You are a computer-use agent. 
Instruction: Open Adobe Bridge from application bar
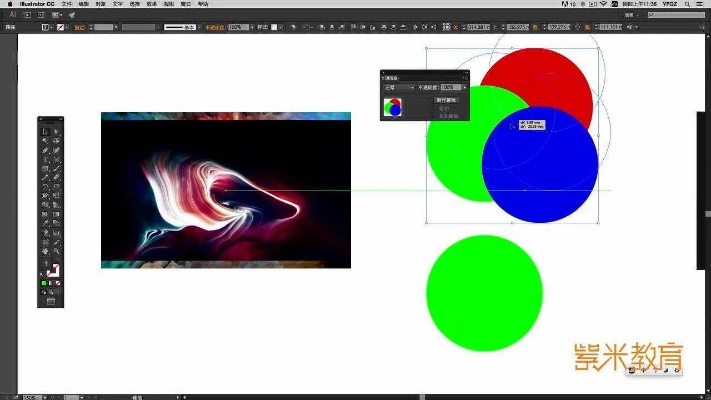28,15
